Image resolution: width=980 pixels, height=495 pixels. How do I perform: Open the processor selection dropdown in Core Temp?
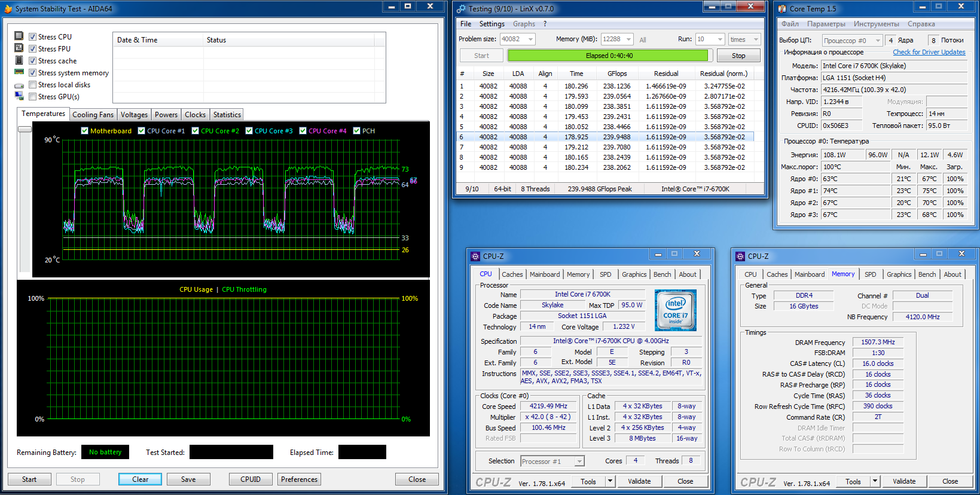coord(878,41)
